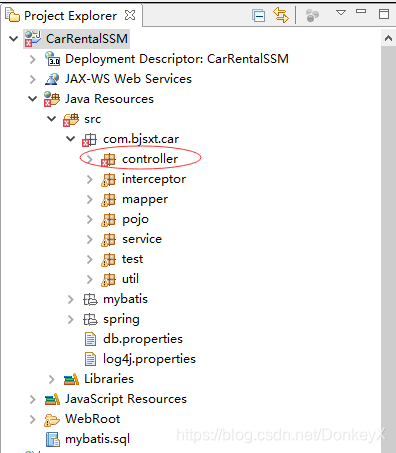Image resolution: width=396 pixels, height=453 pixels.
Task: Click the Deployment Descriptor icon
Action: tap(52, 59)
